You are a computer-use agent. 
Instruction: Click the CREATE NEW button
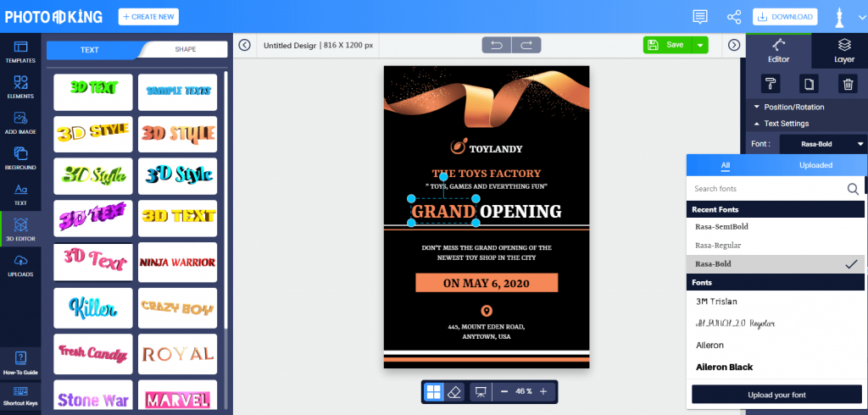coord(148,17)
